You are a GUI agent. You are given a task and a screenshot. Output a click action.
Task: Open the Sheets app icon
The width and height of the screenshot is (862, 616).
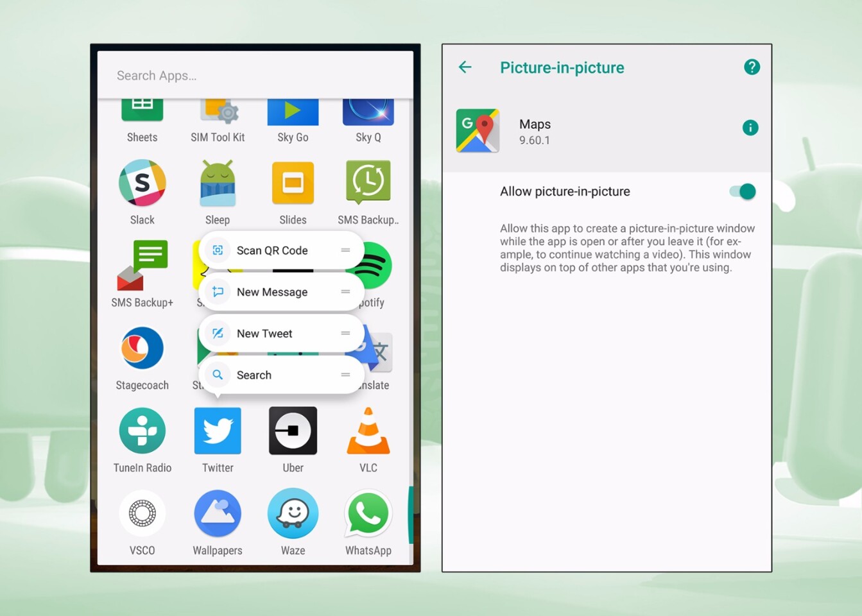[142, 110]
